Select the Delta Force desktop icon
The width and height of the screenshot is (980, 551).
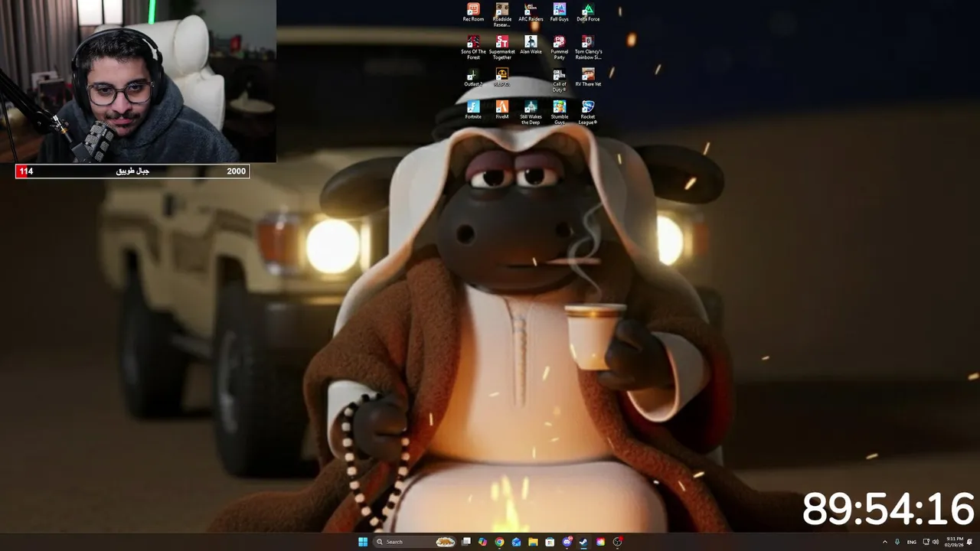[588, 12]
